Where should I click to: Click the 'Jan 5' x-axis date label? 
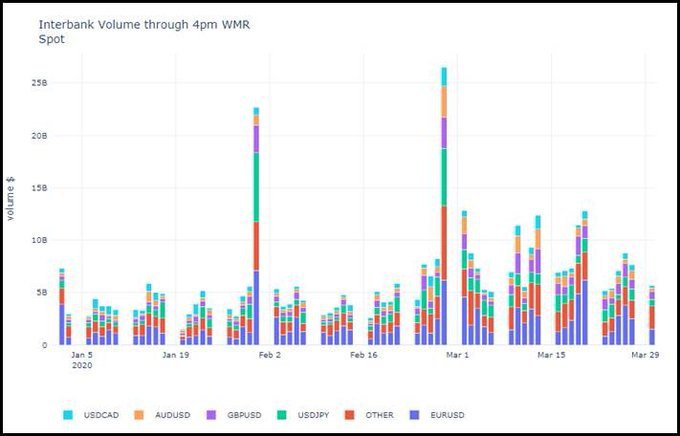click(x=82, y=355)
